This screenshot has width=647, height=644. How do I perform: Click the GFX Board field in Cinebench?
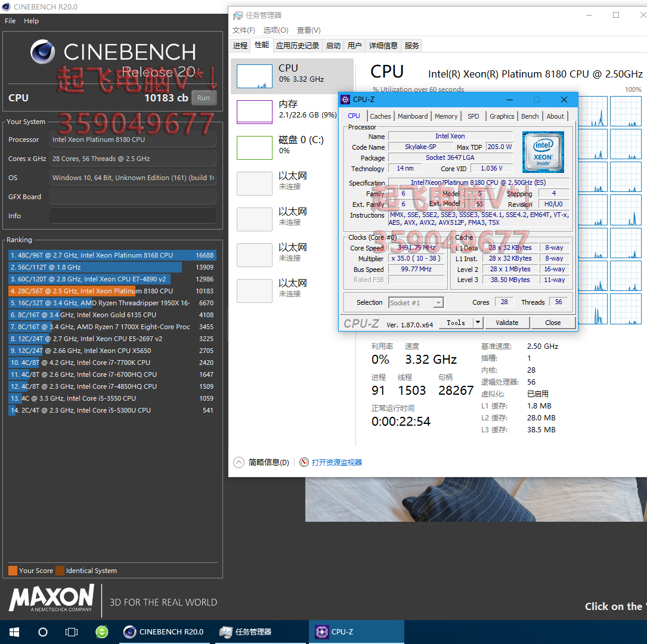point(133,197)
